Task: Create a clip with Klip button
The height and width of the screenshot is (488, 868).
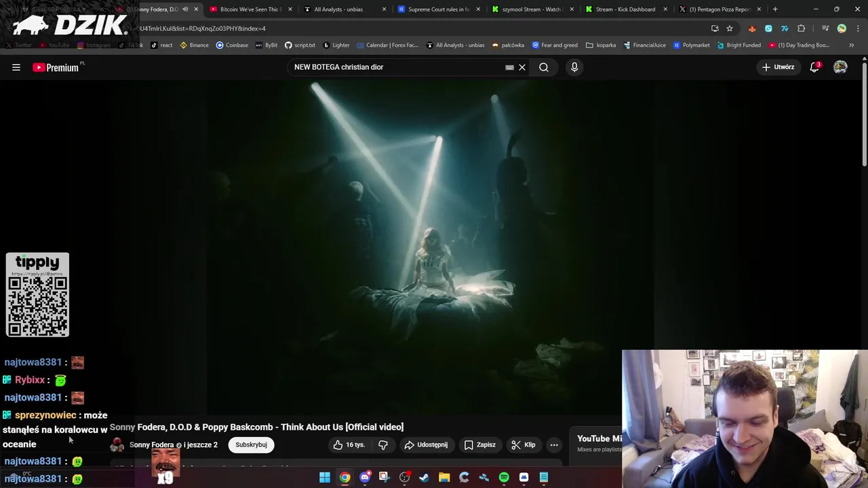Action: point(524,445)
